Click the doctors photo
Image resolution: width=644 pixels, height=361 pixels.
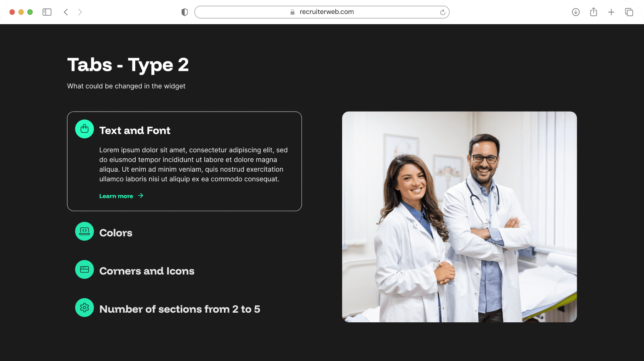459,217
